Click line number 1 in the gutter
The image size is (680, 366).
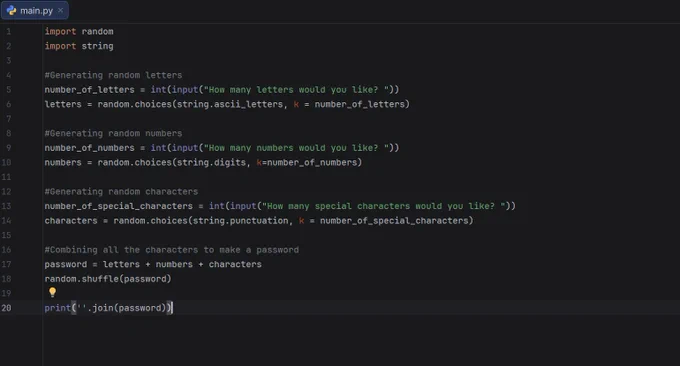8,31
